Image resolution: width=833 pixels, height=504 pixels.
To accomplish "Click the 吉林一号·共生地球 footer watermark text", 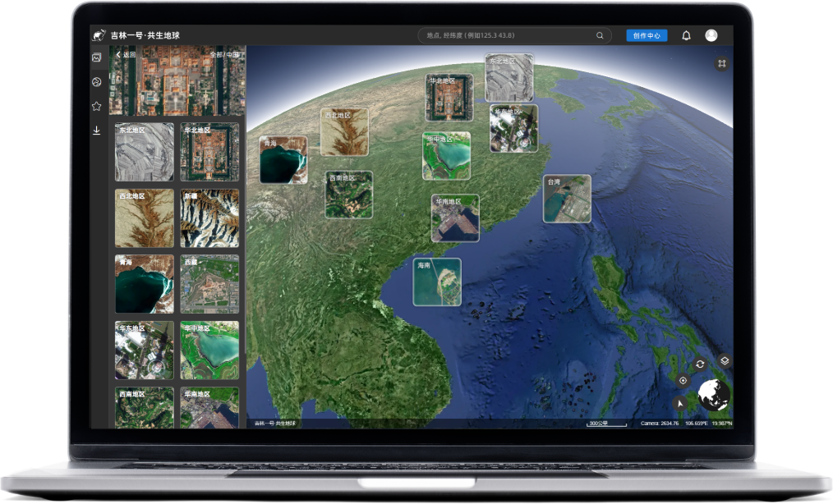I will click(x=274, y=424).
